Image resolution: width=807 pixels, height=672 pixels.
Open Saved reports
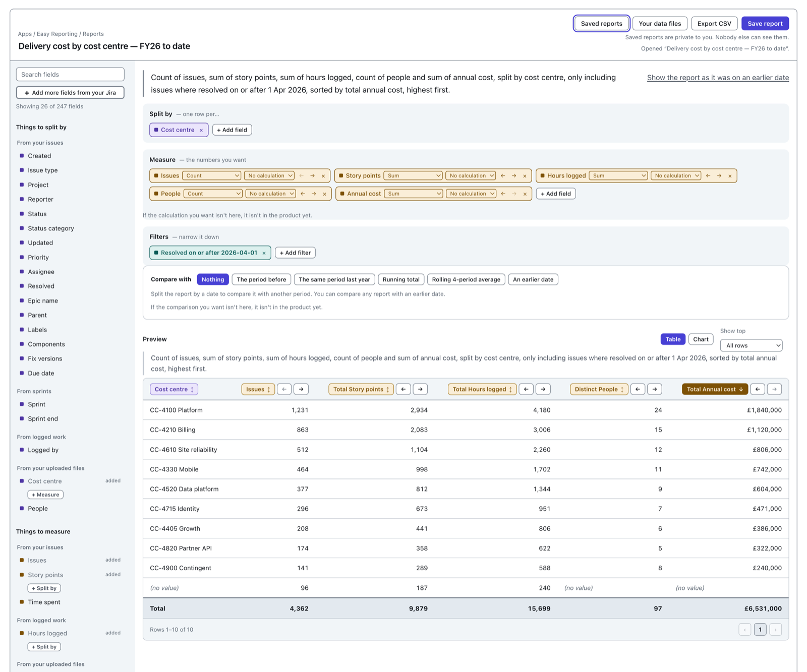(601, 24)
